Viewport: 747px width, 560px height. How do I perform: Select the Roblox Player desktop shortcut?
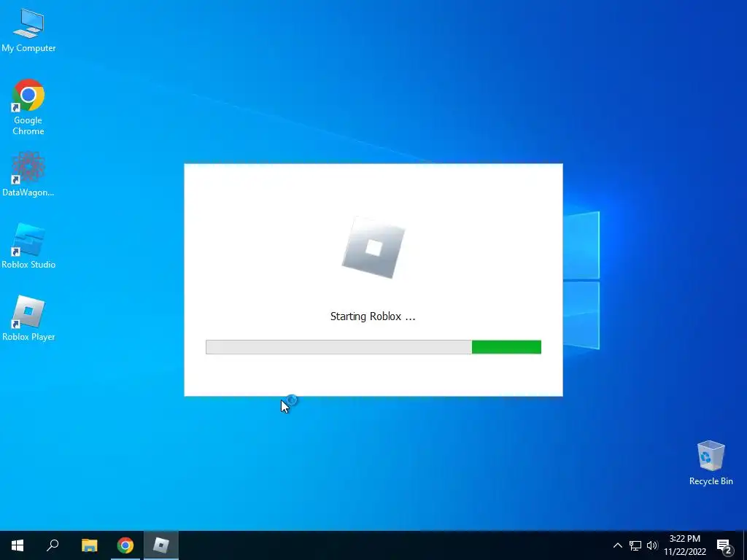[x=28, y=318]
